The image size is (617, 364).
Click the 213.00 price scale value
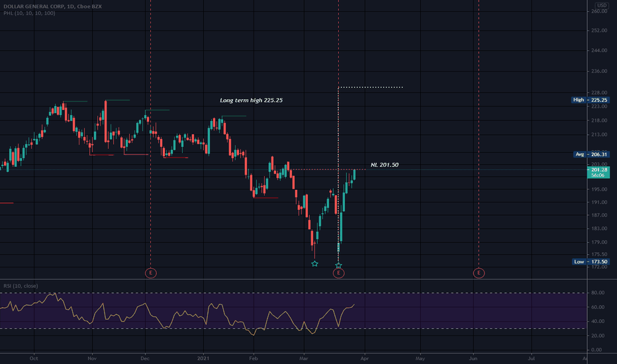click(x=599, y=134)
